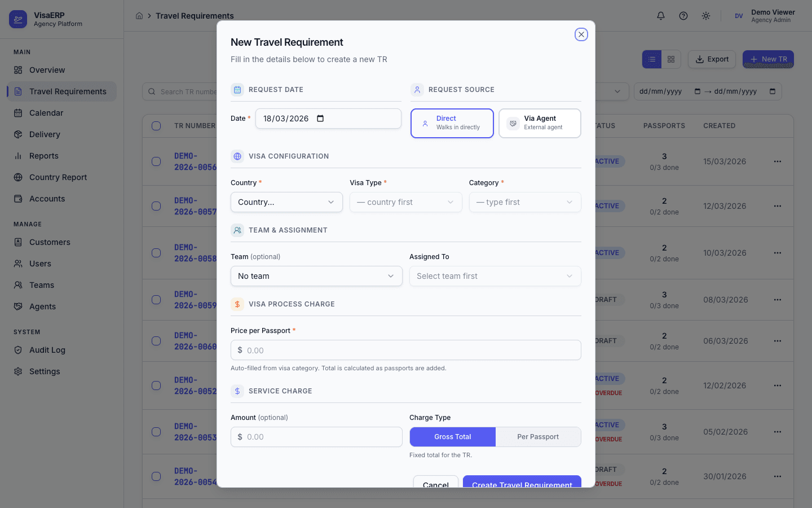Viewport: 812px width, 508px height.
Task: Switch charge type to Per Passport
Action: pos(538,437)
